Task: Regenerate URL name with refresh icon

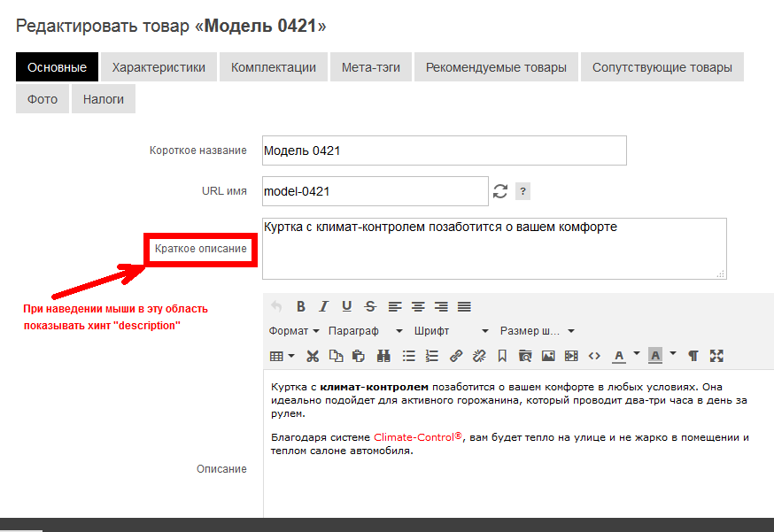Action: coord(500,191)
